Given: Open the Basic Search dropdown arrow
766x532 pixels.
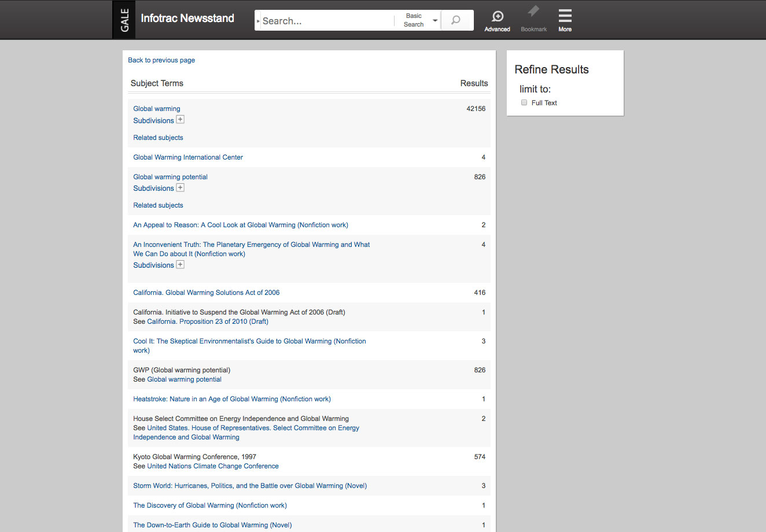Looking at the screenshot, I should pos(435,20).
